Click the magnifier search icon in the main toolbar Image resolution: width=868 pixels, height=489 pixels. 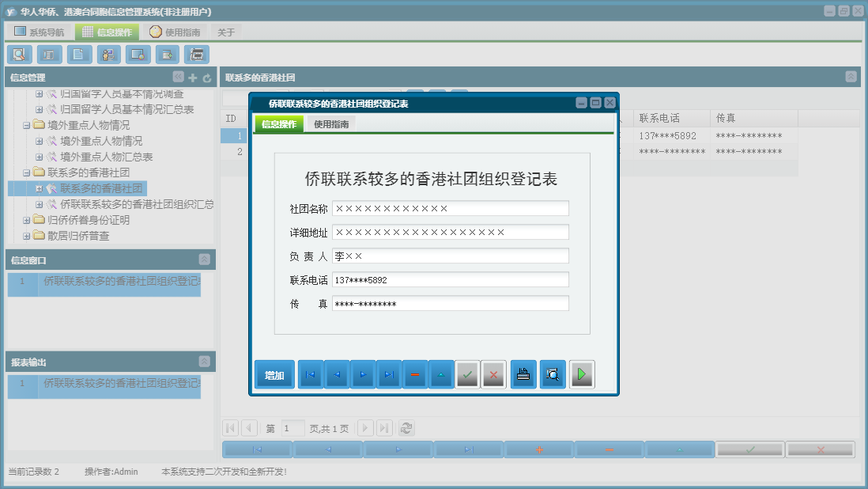coord(20,55)
